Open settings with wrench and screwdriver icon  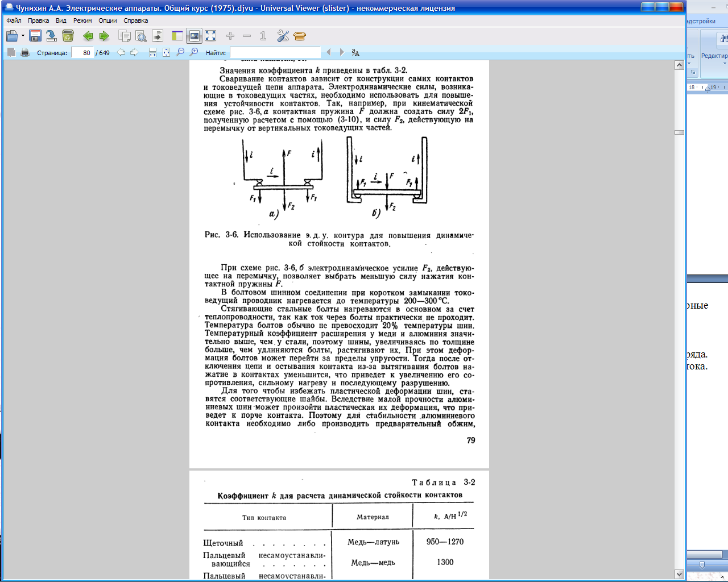tap(283, 36)
